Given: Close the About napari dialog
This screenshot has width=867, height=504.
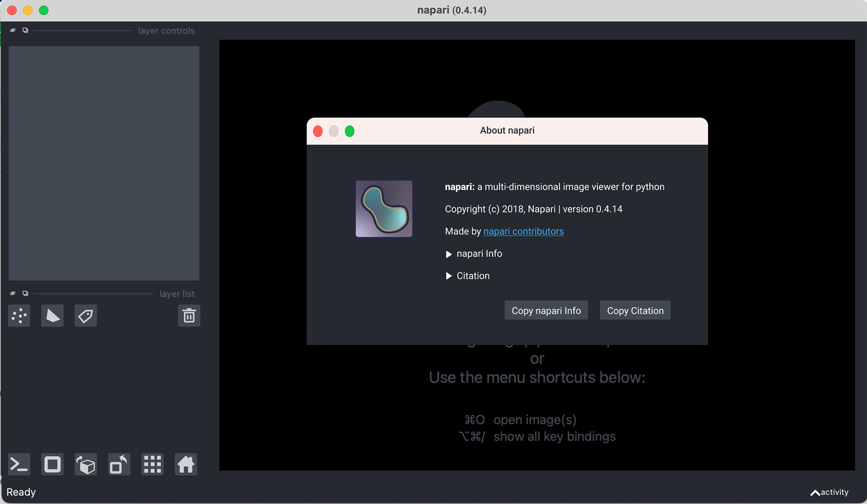Looking at the screenshot, I should point(318,131).
